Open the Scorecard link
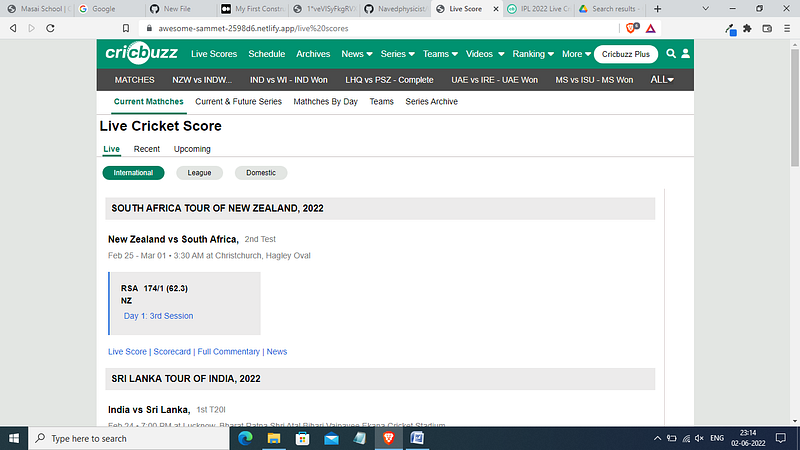 172,352
